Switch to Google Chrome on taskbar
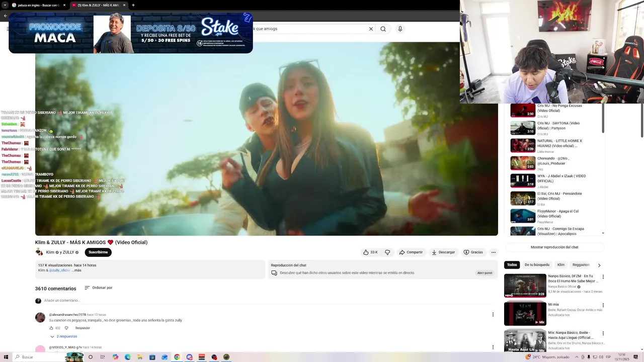Screen dimensions: 644x362 click(x=177, y=357)
